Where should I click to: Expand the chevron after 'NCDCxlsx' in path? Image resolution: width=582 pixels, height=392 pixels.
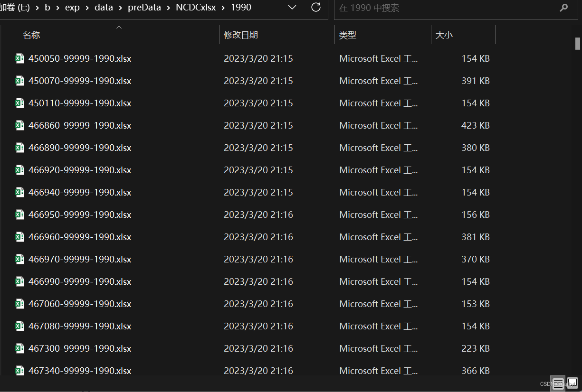pyautogui.click(x=223, y=8)
